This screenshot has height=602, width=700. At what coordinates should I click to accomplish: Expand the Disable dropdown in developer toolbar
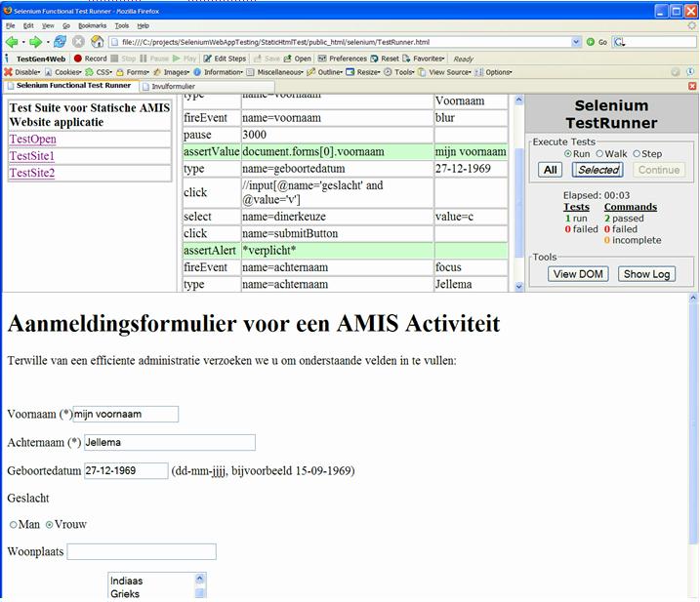(23, 72)
